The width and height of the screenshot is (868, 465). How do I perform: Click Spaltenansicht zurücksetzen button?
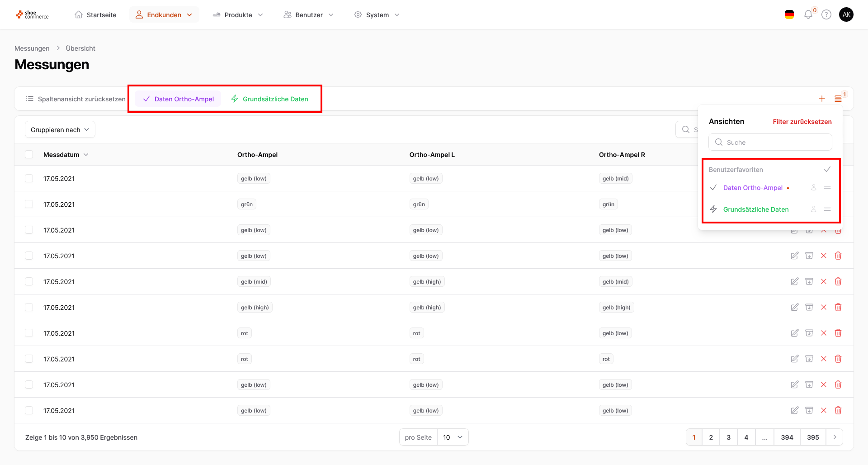click(76, 99)
